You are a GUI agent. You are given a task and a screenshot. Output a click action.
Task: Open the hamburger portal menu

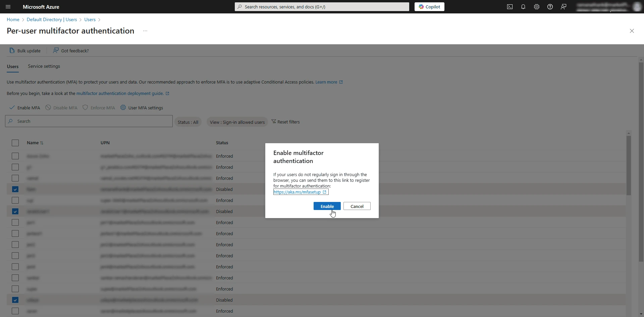pyautogui.click(x=8, y=7)
